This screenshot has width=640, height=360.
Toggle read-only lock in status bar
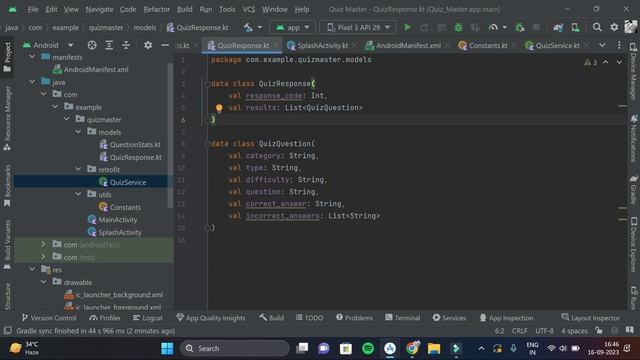(x=599, y=331)
